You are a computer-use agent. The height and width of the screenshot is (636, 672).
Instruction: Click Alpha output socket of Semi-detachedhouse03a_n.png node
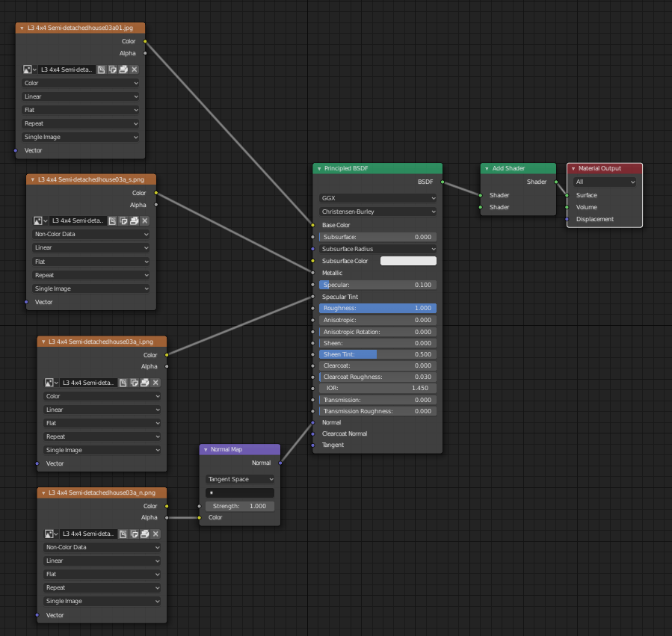[x=167, y=518]
